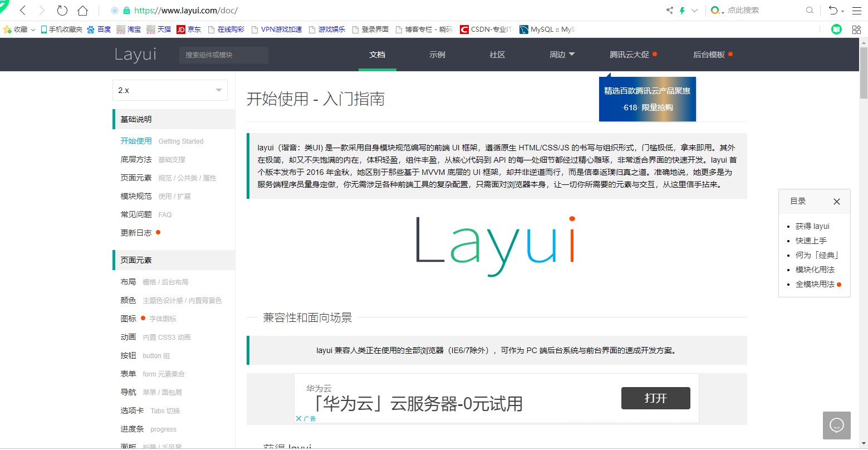Open 进度条 progress sidebar item

pos(148,429)
